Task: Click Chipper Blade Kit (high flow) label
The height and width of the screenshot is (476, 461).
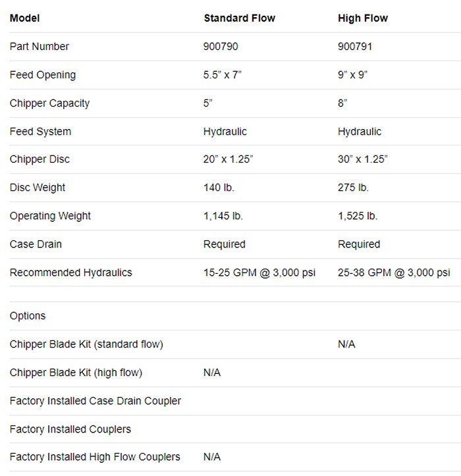Action: pyautogui.click(x=76, y=373)
